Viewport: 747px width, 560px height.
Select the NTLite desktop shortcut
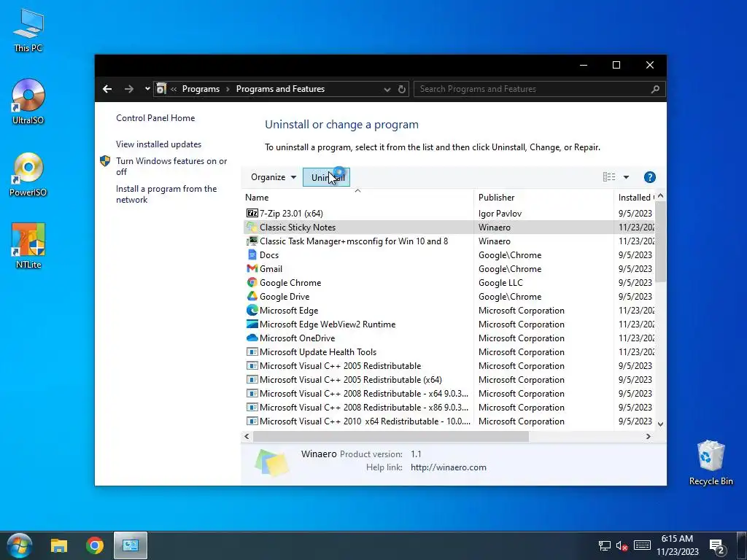tap(28, 246)
